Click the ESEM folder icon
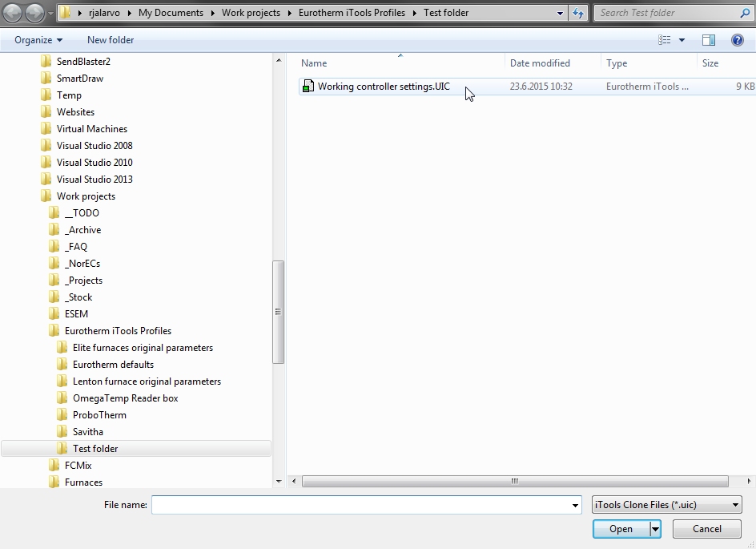The height and width of the screenshot is (549, 756). pyautogui.click(x=54, y=313)
